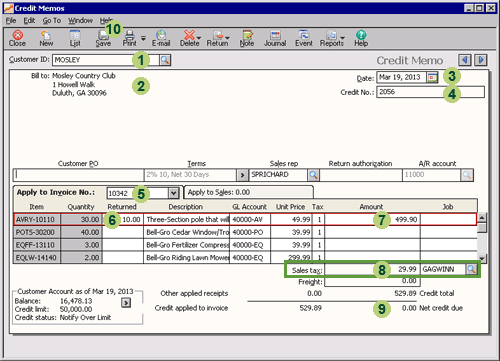Click Description cell Bell-Gro Riding Lawn Mower

coord(187,257)
